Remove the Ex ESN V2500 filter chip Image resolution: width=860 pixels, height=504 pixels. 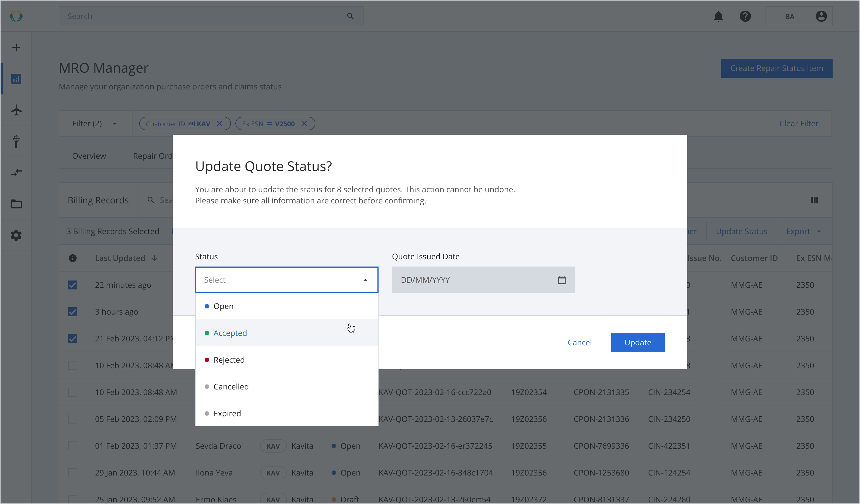304,123
